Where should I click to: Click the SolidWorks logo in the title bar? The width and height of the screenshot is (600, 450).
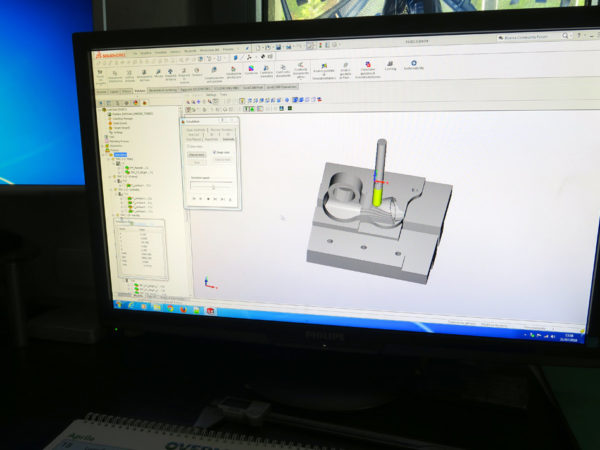coord(105,52)
